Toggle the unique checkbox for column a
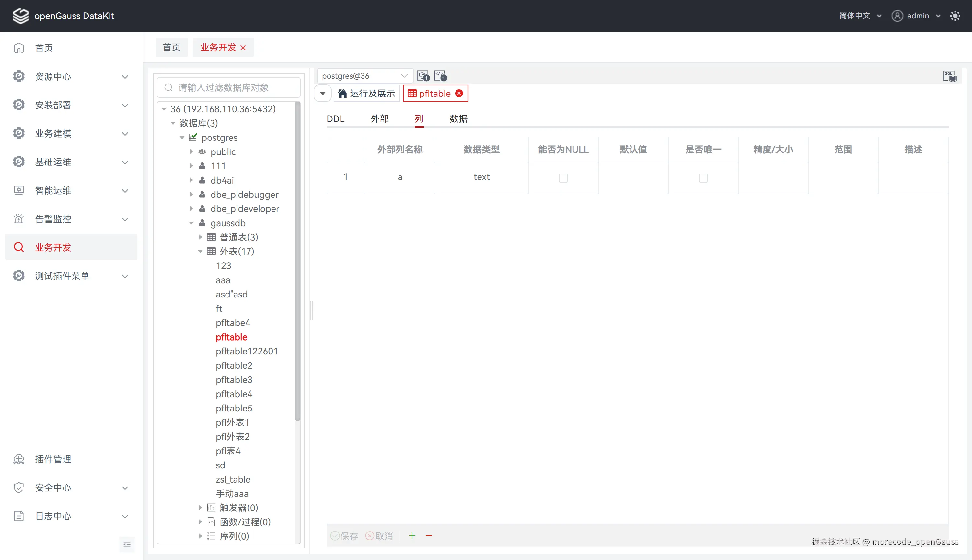972x560 pixels. 703,178
